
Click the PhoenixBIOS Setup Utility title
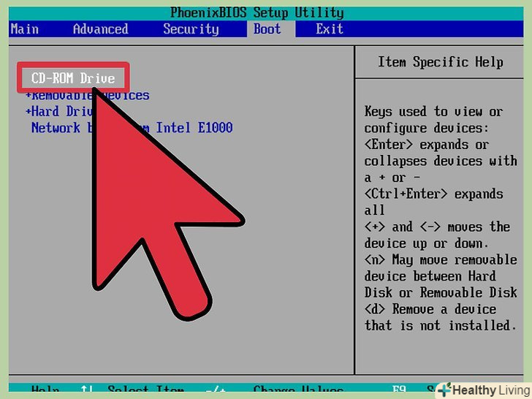256,13
